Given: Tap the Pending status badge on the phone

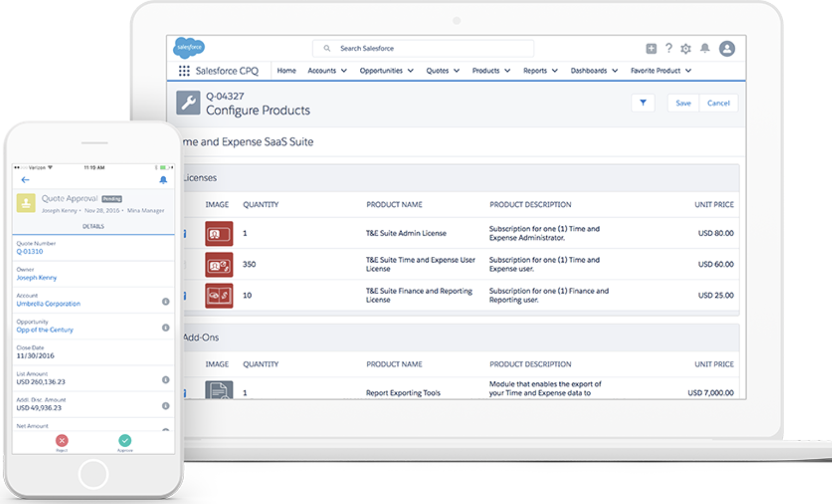Looking at the screenshot, I should (x=112, y=199).
